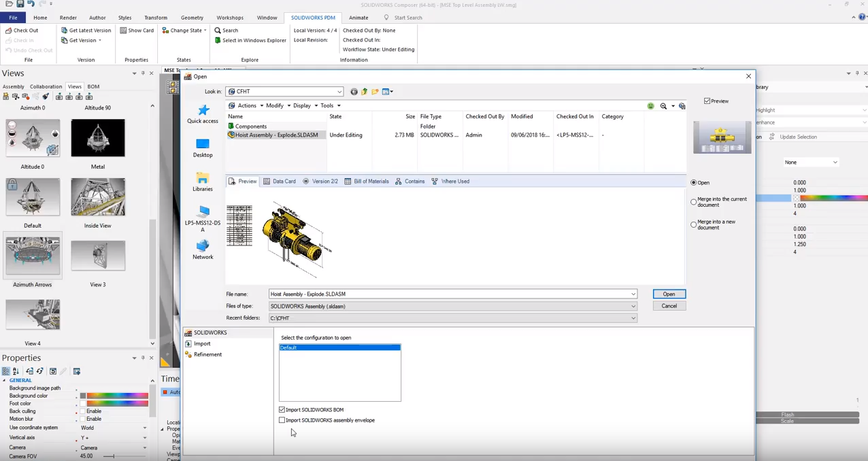Image resolution: width=868 pixels, height=461 pixels.
Task: Click the Search magnifier in Explore group
Action: pyautogui.click(x=218, y=31)
